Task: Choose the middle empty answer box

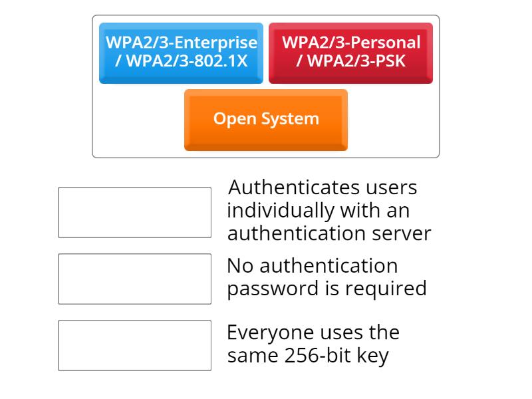Action: click(x=134, y=279)
